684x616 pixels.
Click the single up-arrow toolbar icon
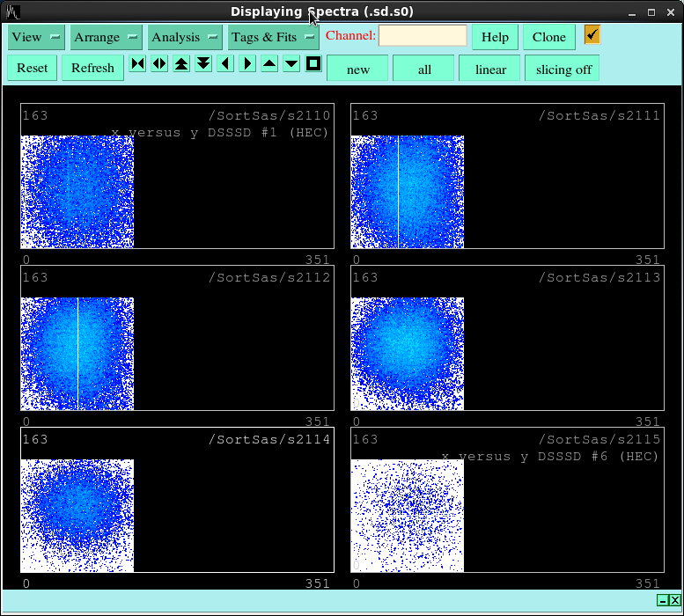pos(269,63)
